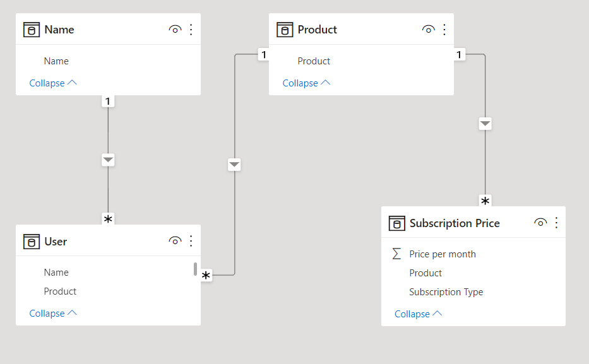Toggle visibility of the Product table
Screen dimensions: 589x364
[429, 29]
